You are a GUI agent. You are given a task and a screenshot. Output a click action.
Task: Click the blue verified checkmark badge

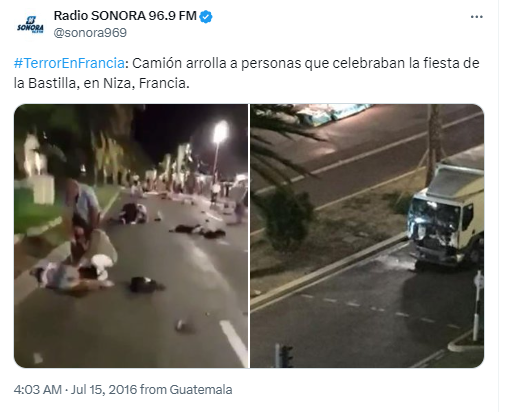(x=206, y=16)
